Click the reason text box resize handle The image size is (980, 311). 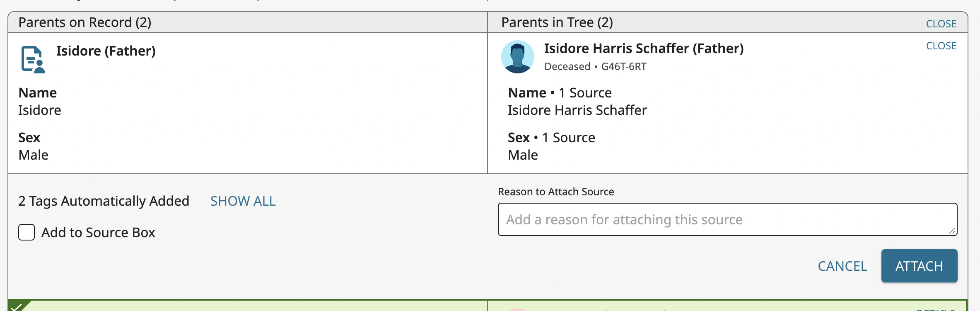click(x=952, y=231)
